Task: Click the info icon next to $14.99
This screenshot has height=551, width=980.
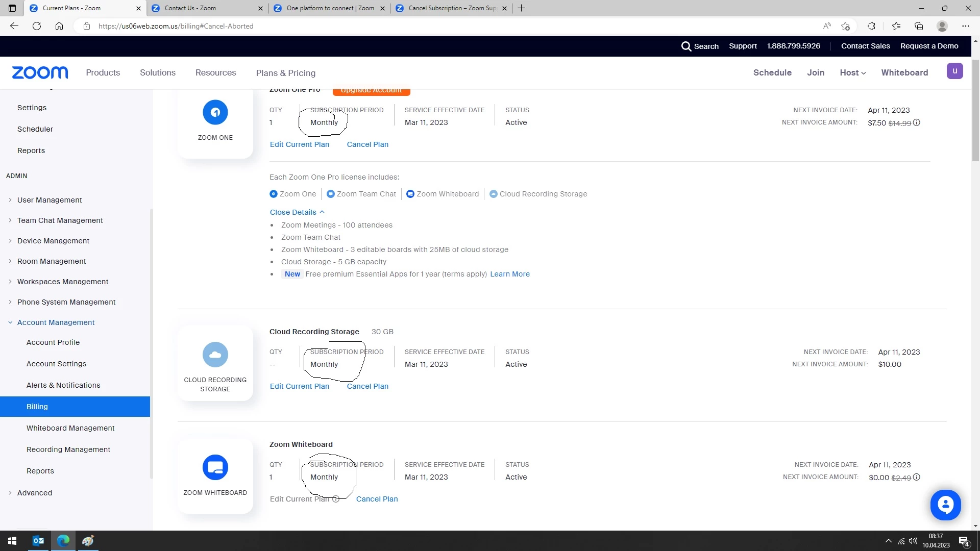Action: tap(917, 123)
